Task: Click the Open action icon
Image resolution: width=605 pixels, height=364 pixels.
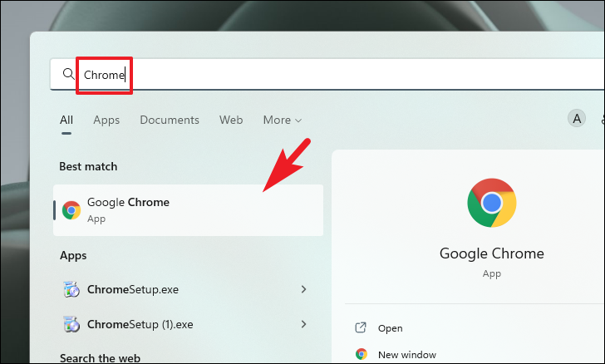Action: 361,327
